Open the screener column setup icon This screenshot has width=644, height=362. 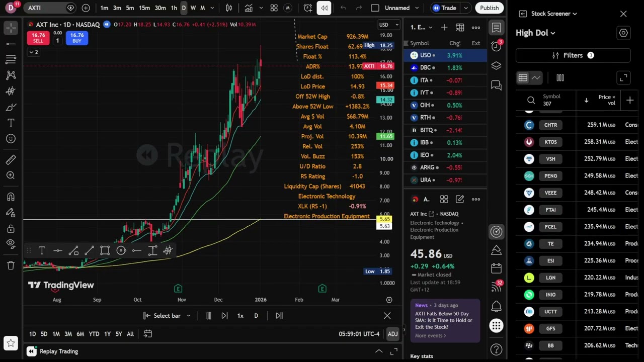560,78
